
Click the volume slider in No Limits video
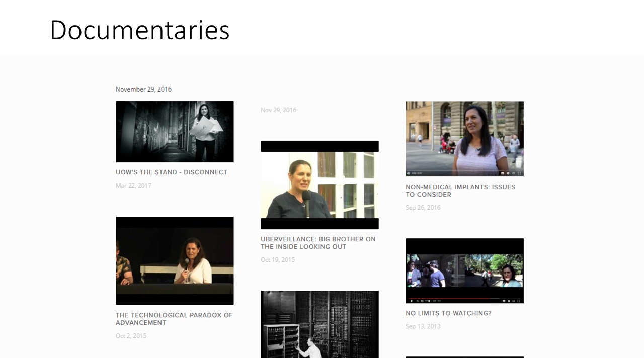[x=428, y=301]
